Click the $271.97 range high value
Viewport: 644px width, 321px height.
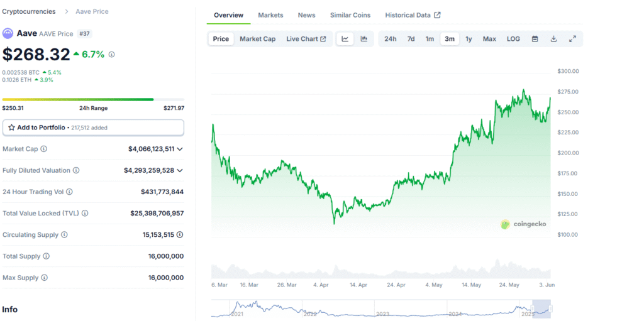pos(174,109)
